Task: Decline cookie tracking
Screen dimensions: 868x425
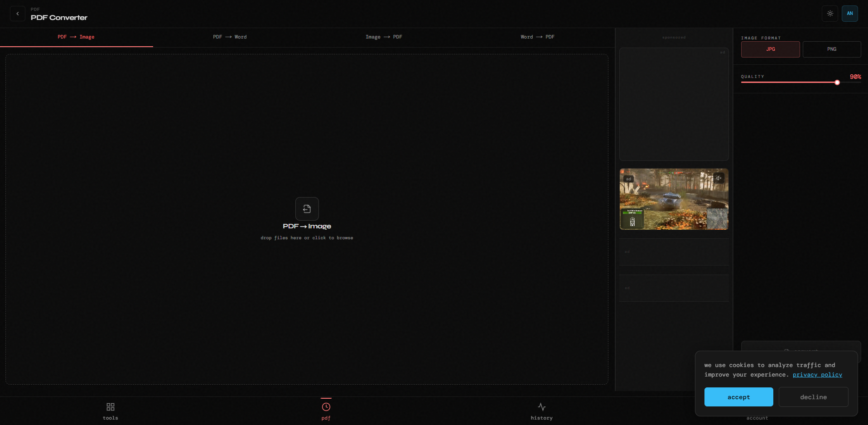Action: pos(813,397)
